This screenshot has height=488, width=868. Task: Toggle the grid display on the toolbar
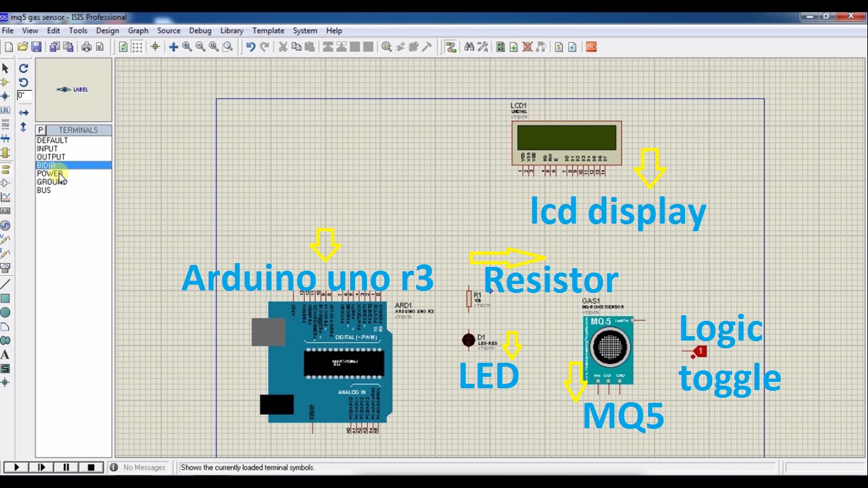tap(138, 46)
